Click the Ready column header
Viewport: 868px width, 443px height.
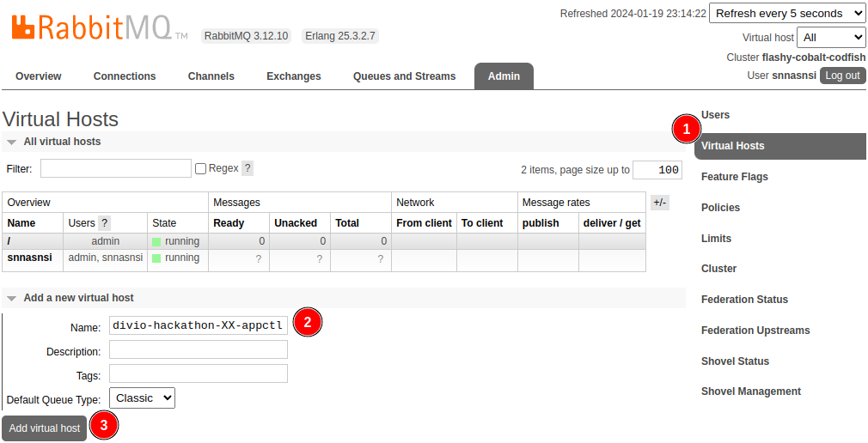[229, 223]
